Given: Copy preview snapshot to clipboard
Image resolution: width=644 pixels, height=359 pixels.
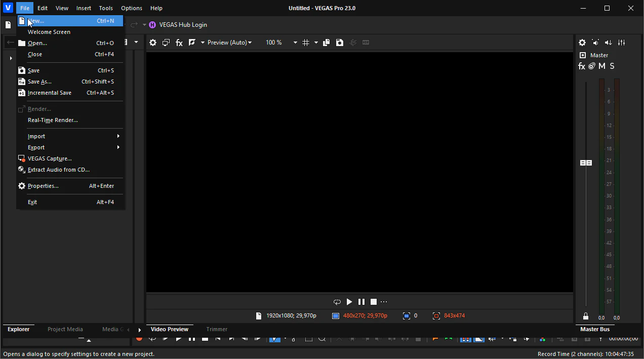Looking at the screenshot, I should tap(327, 43).
